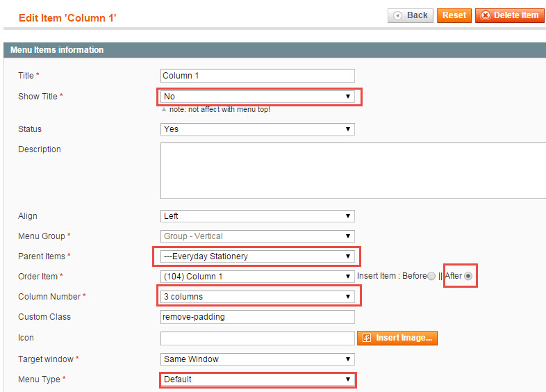This screenshot has width=546, height=392.
Task: Click into the Custom Class input field
Action: pyautogui.click(x=257, y=317)
